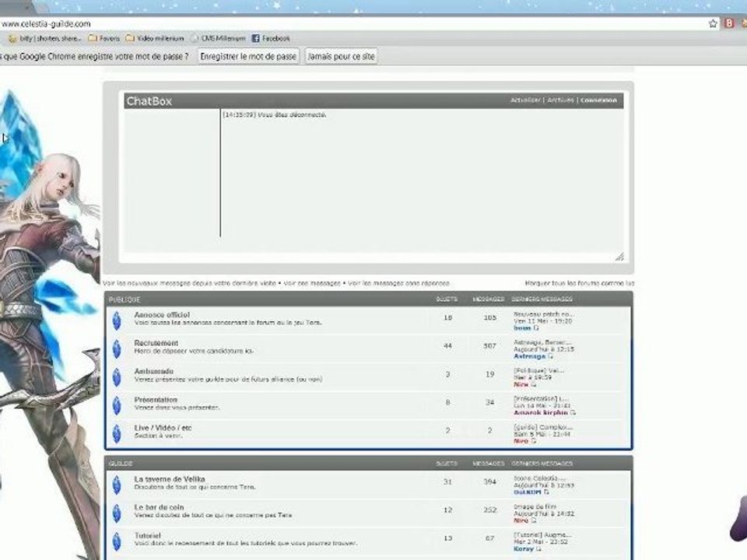Open the Tutoriel forum
This screenshot has width=747, height=560.
click(148, 535)
